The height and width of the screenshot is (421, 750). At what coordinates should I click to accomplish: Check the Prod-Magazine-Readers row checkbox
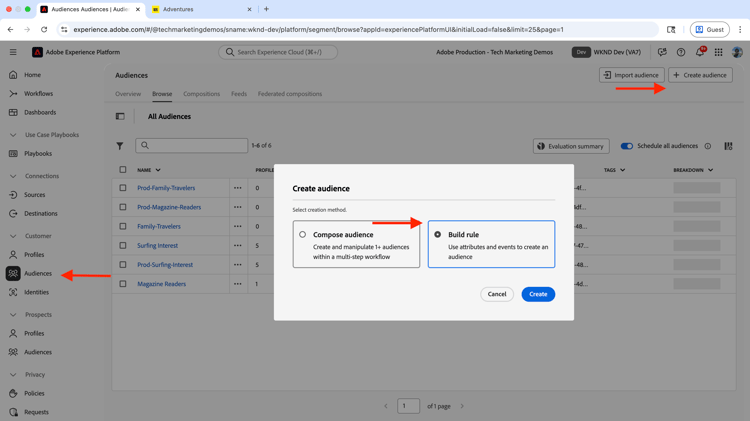click(x=123, y=207)
